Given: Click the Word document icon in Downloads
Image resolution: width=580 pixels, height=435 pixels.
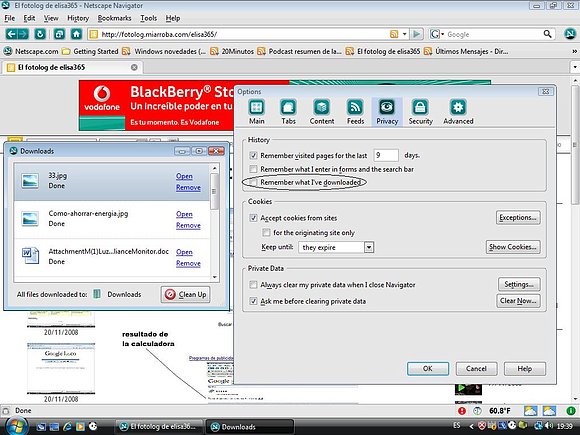Looking at the screenshot, I should (30, 256).
